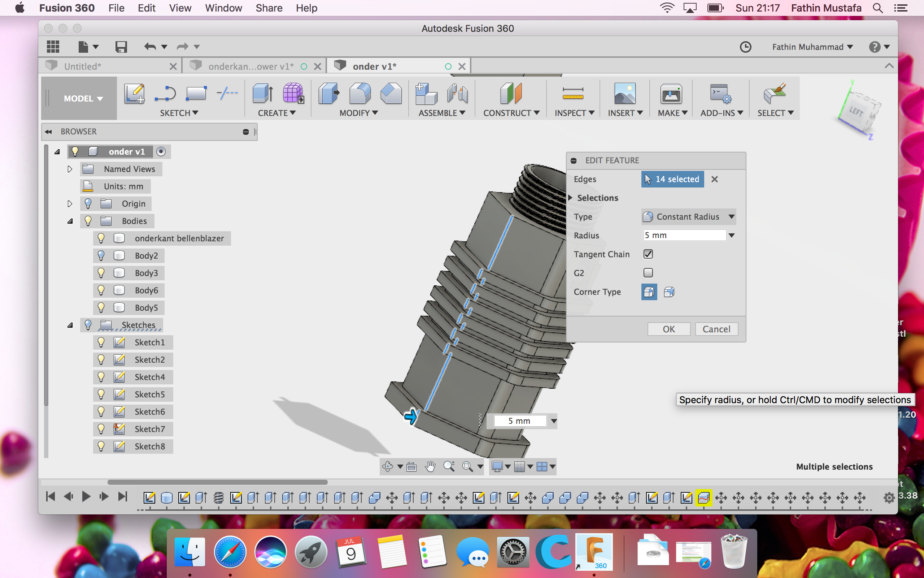Enable the G2 checkbox
This screenshot has height=578, width=924.
tap(648, 273)
